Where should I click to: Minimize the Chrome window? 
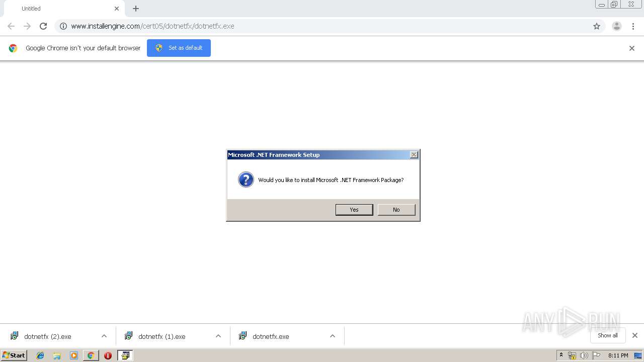click(602, 5)
